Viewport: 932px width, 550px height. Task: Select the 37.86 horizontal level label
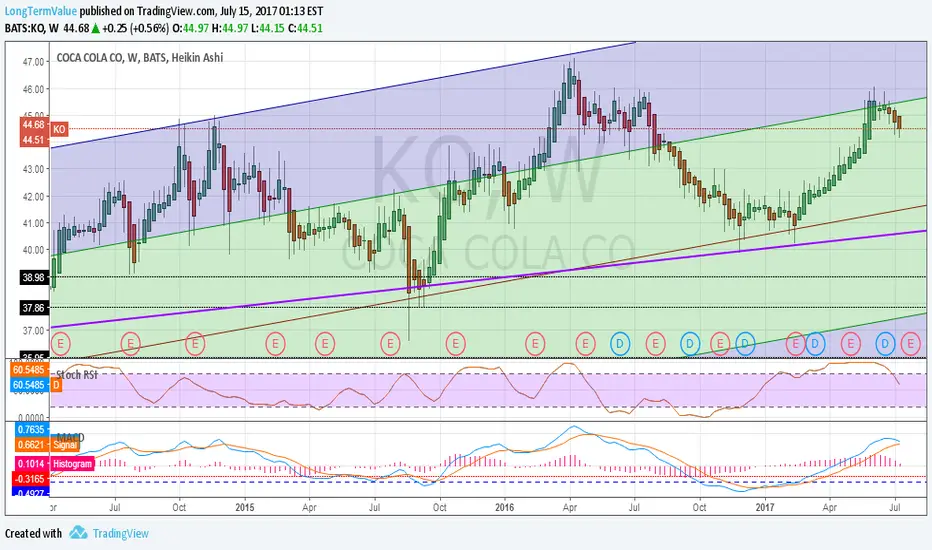click(33, 307)
